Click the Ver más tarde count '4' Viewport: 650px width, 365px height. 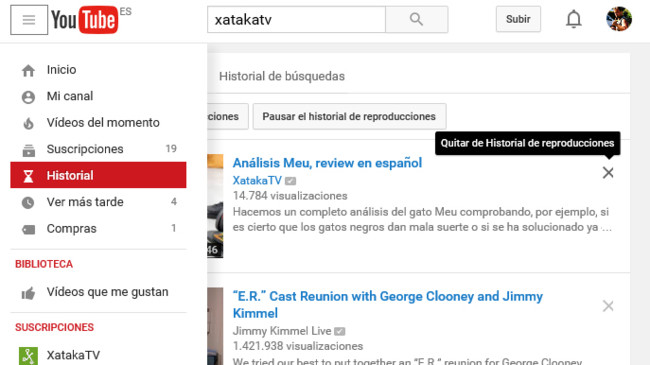[x=174, y=202]
